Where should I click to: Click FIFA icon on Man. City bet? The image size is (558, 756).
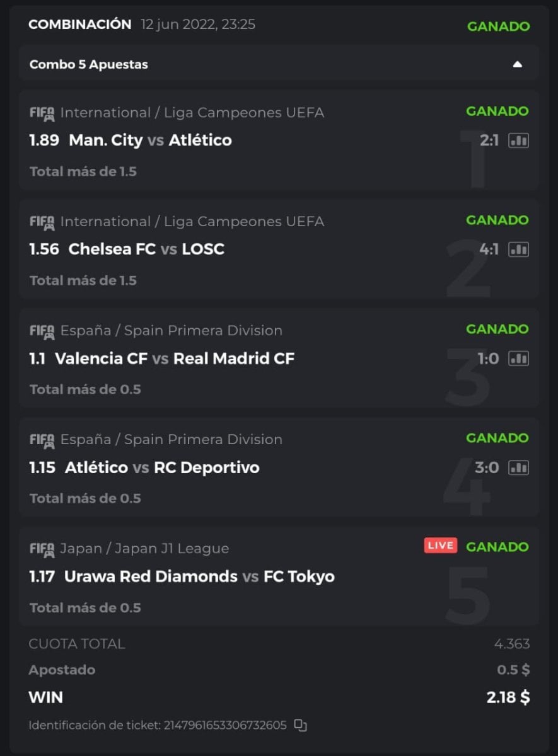[x=42, y=113]
